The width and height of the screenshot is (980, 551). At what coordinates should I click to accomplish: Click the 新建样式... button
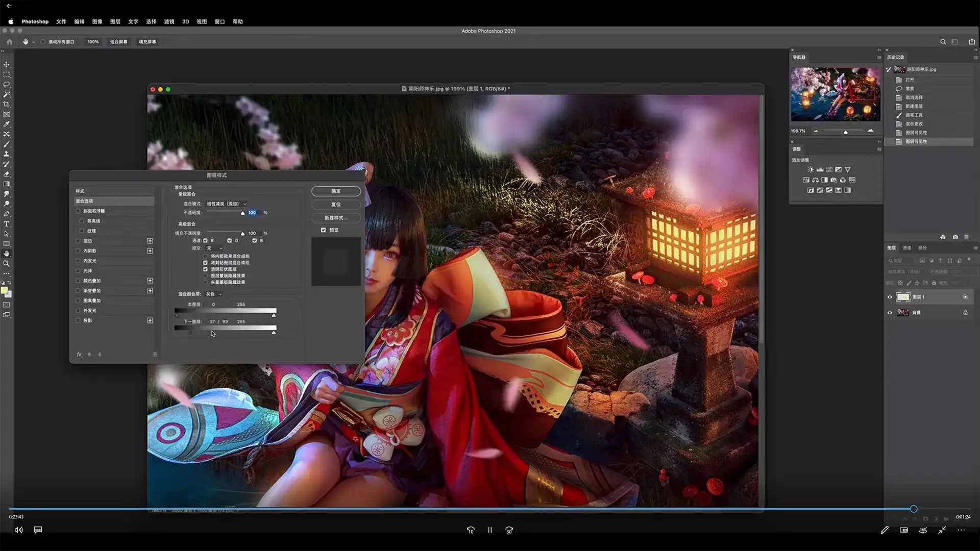336,218
